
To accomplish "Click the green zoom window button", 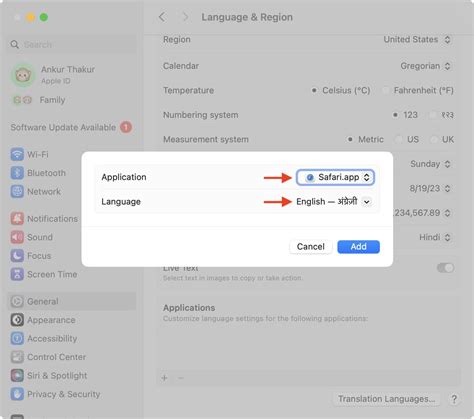I will (44, 17).
